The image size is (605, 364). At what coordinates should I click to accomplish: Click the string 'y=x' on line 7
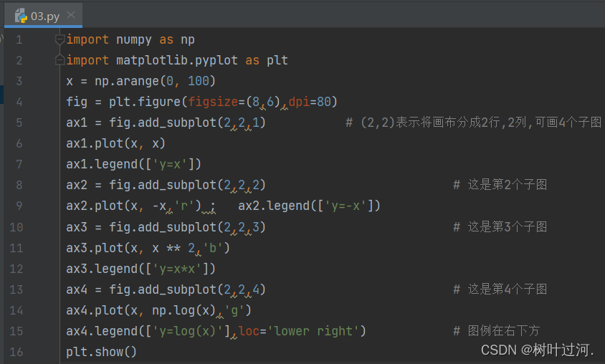tap(170, 164)
